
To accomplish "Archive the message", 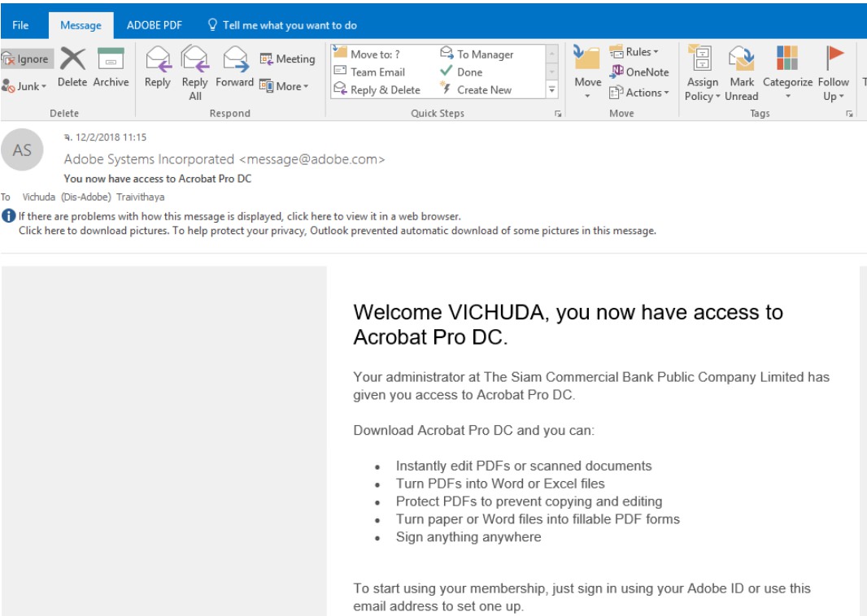I will [111, 67].
